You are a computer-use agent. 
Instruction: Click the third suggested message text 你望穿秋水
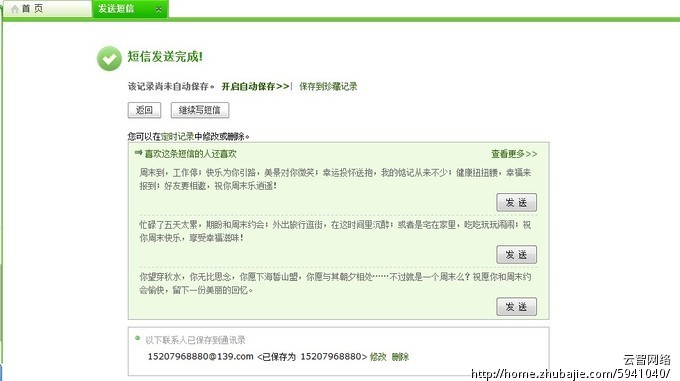click(x=335, y=283)
